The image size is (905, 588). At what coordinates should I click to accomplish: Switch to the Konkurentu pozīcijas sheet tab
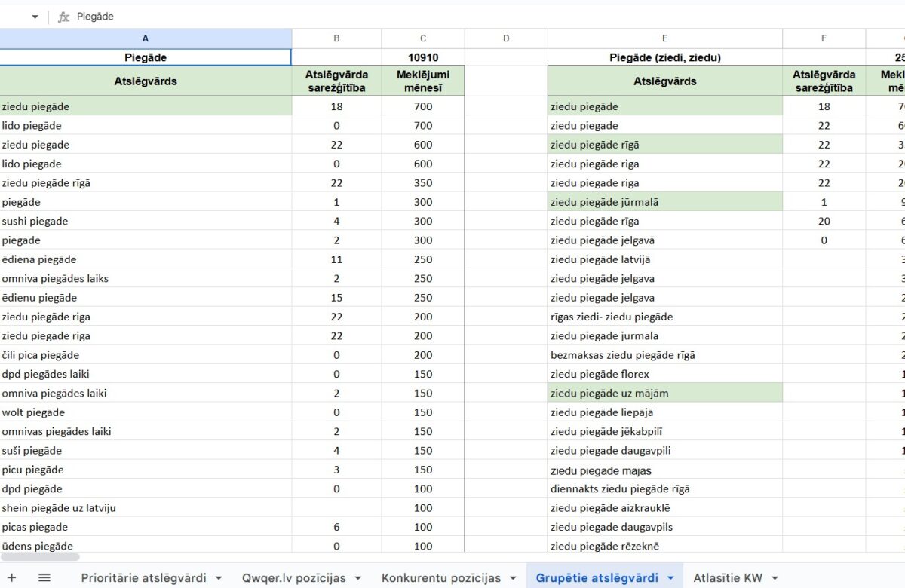click(440, 578)
